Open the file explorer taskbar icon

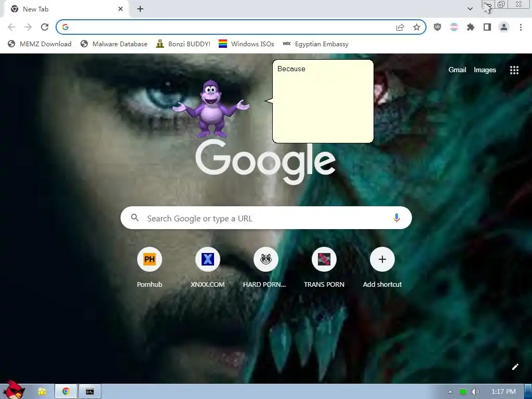42,392
